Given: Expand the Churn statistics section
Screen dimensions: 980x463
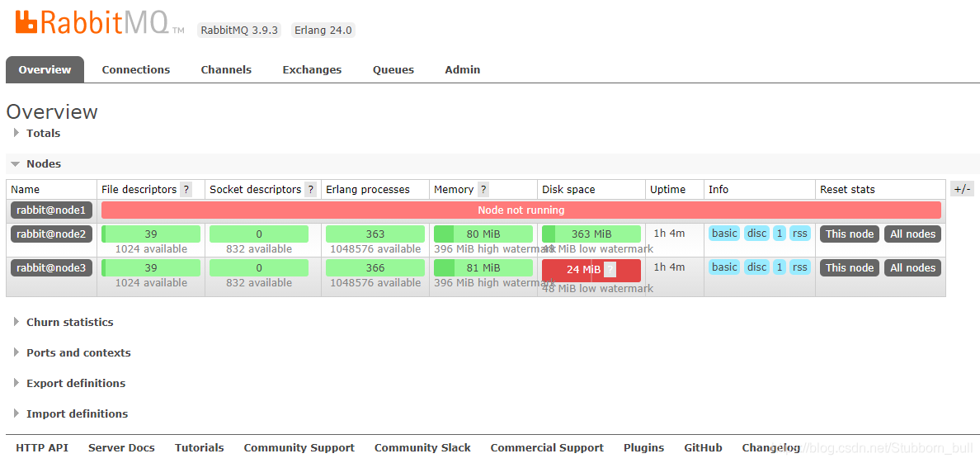Looking at the screenshot, I should point(69,322).
